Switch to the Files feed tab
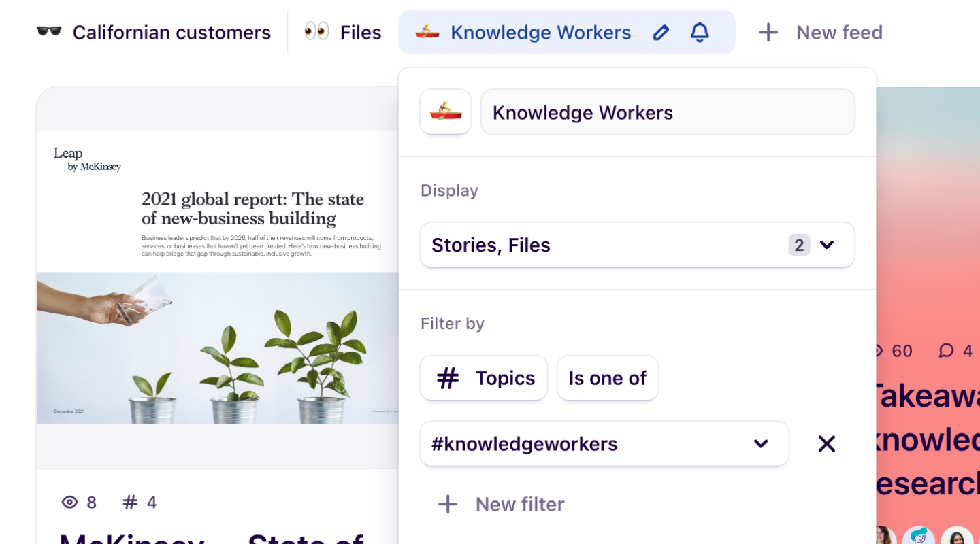Screen dimensions: 980x544 tap(342, 32)
